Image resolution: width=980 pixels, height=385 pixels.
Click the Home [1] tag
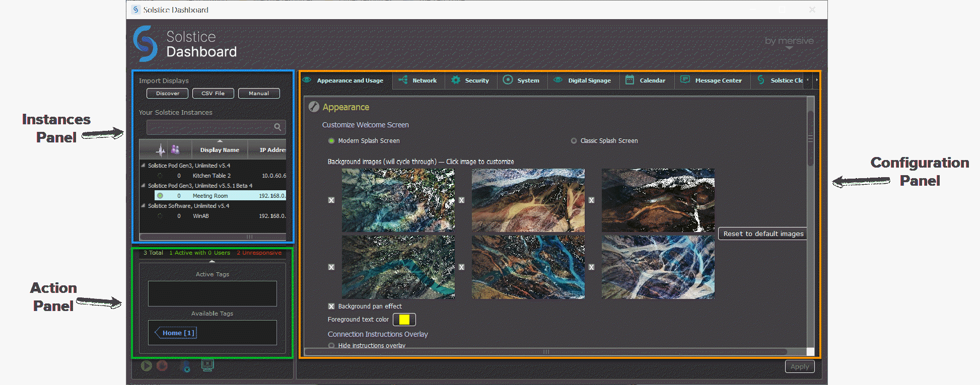(x=176, y=333)
